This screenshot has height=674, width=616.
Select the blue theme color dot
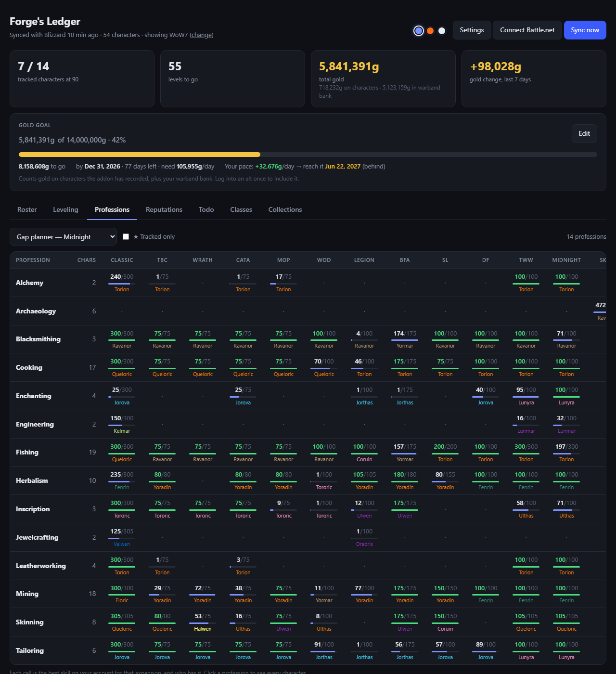[419, 31]
